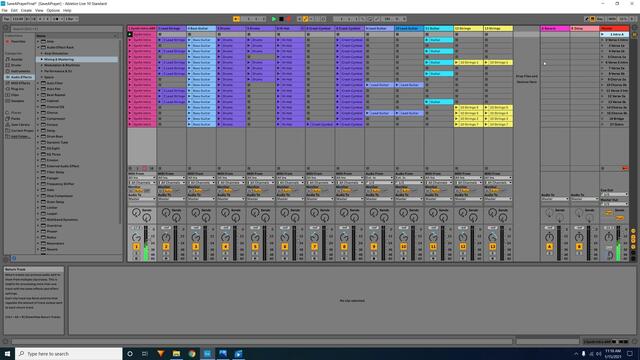
Task: Toggle return track A activator button
Action: [549, 247]
